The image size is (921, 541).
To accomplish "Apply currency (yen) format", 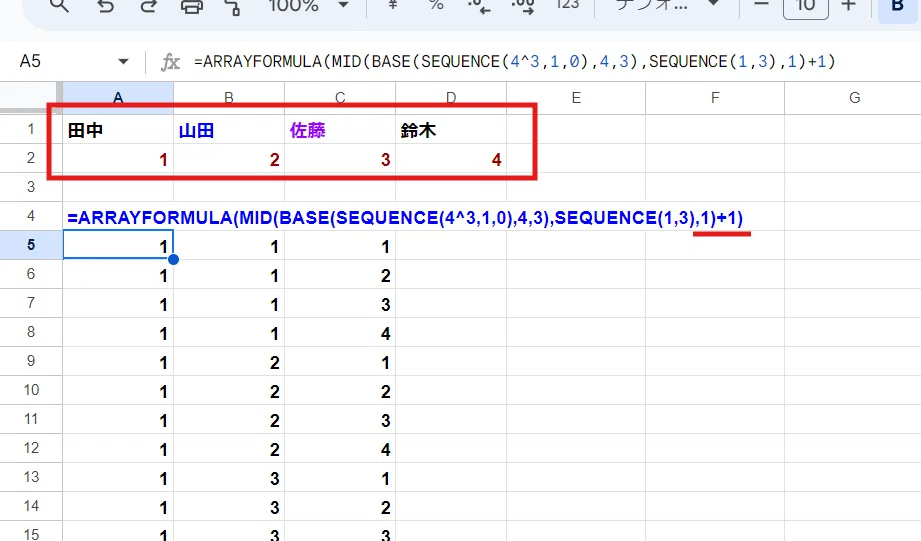I will pos(392,5).
